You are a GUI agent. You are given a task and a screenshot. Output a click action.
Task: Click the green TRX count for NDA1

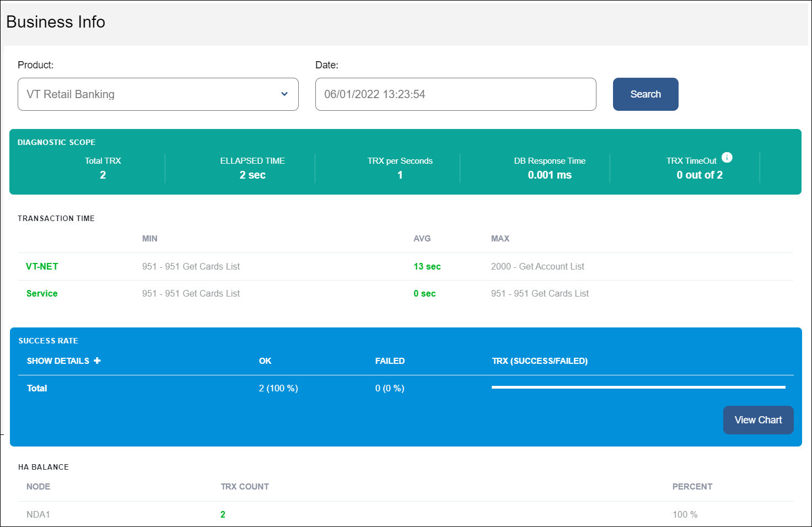click(x=223, y=514)
